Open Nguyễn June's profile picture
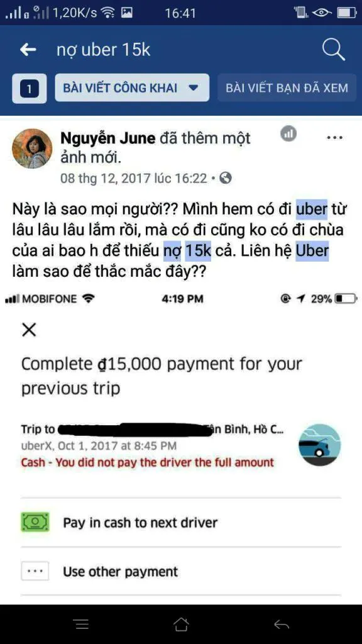362x644 pixels. pos(32,148)
